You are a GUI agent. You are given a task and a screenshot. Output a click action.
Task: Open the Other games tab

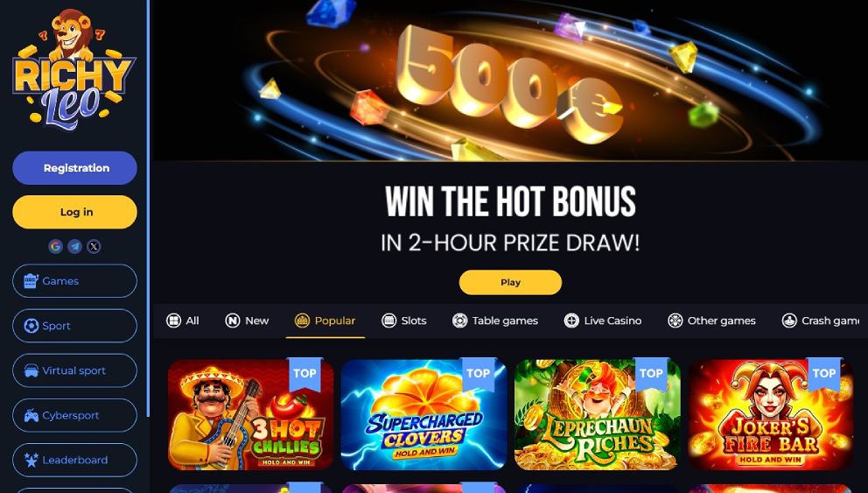pos(711,320)
